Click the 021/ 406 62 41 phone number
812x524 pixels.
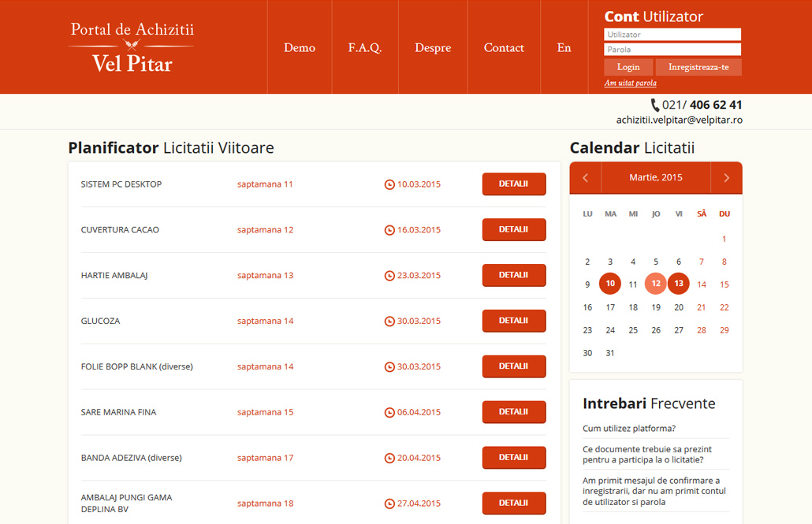tap(702, 105)
